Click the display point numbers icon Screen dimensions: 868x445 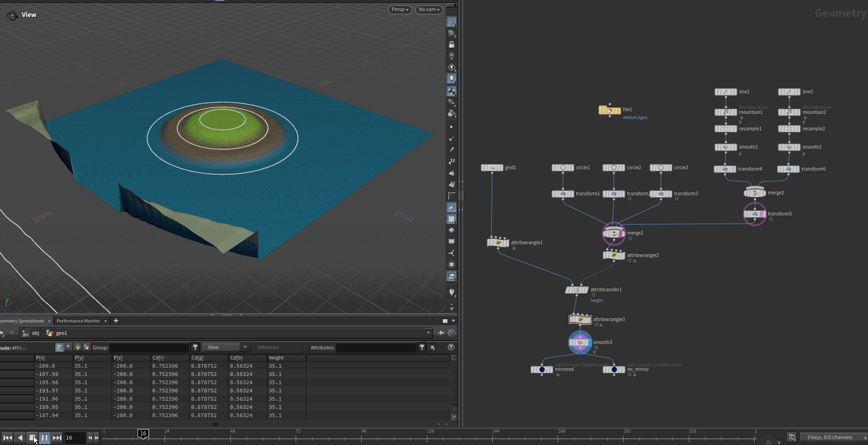[x=451, y=161]
